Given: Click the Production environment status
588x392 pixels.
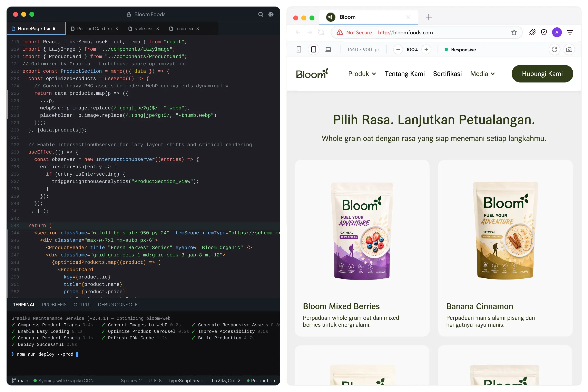Looking at the screenshot, I should click(x=261, y=381).
